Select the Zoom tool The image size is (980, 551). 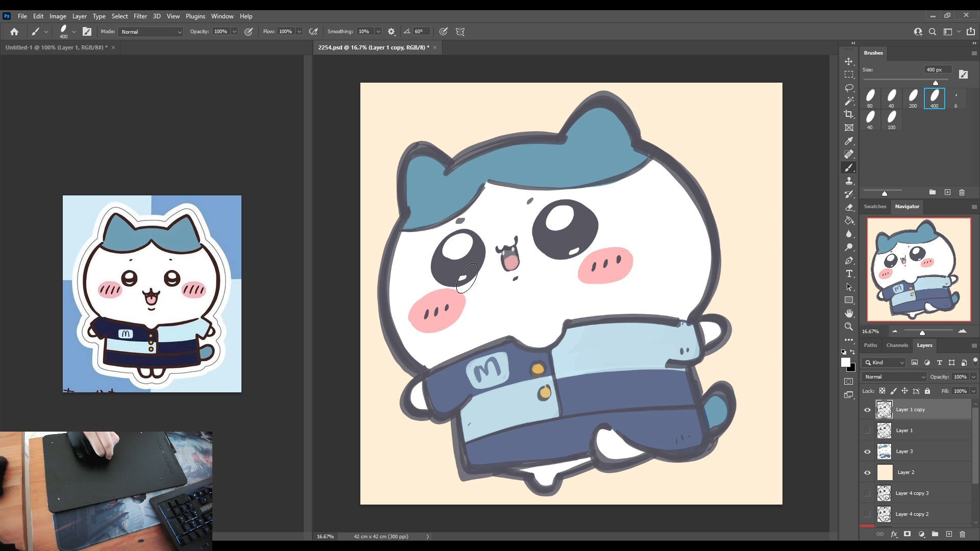(x=849, y=327)
